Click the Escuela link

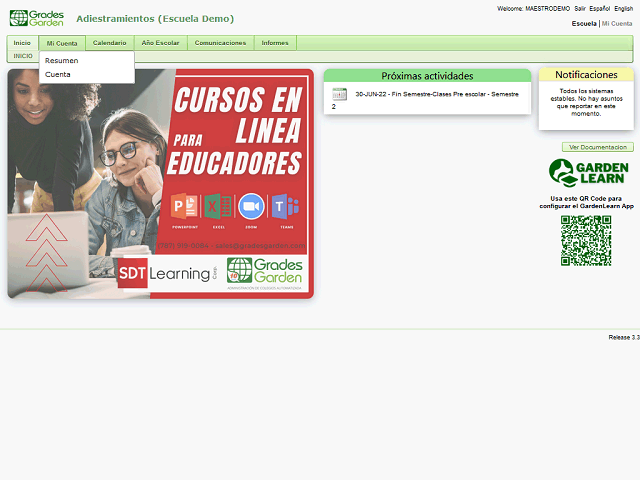pyautogui.click(x=584, y=24)
